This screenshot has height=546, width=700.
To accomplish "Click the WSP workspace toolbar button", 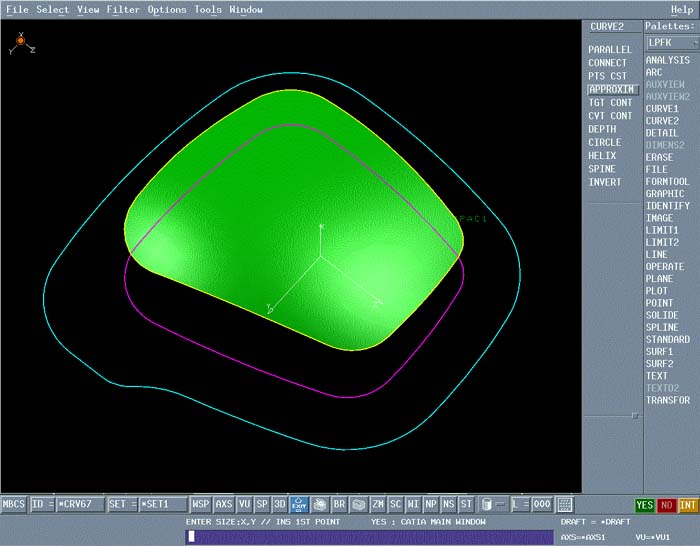I will (200, 505).
